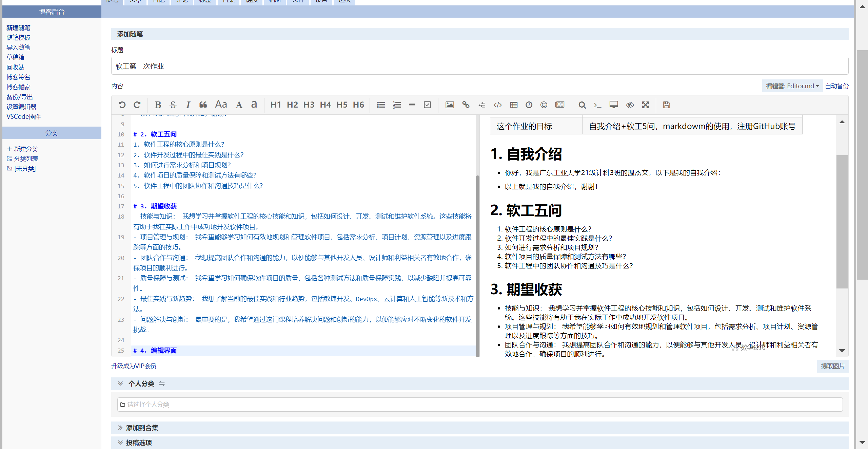Click the Bold formatting icon
Image resolution: width=868 pixels, height=449 pixels.
click(x=158, y=105)
